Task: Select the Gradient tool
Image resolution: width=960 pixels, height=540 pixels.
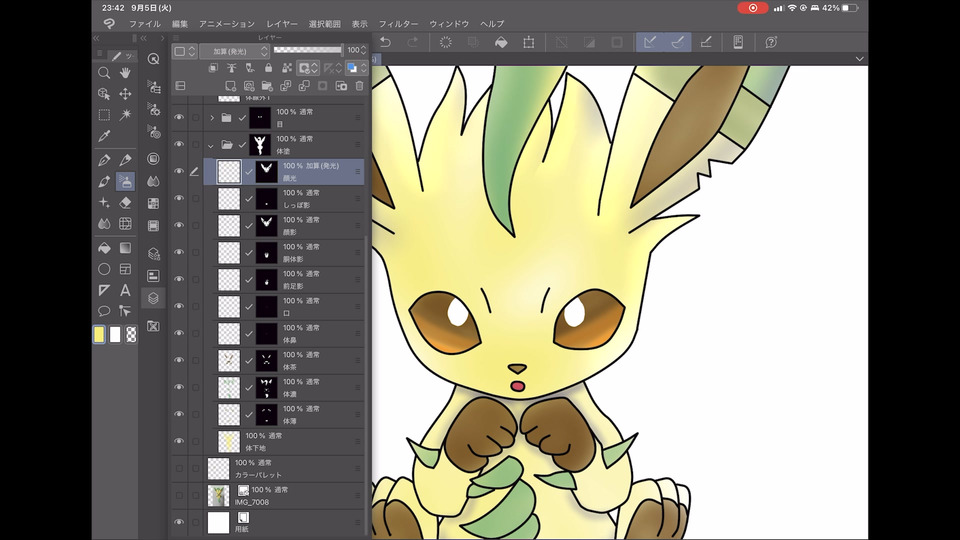Action: click(125, 248)
